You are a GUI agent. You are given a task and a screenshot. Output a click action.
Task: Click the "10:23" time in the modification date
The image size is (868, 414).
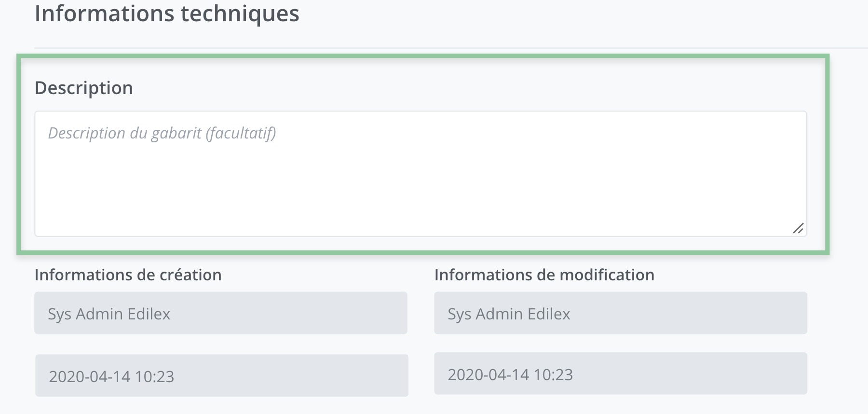[x=553, y=375]
